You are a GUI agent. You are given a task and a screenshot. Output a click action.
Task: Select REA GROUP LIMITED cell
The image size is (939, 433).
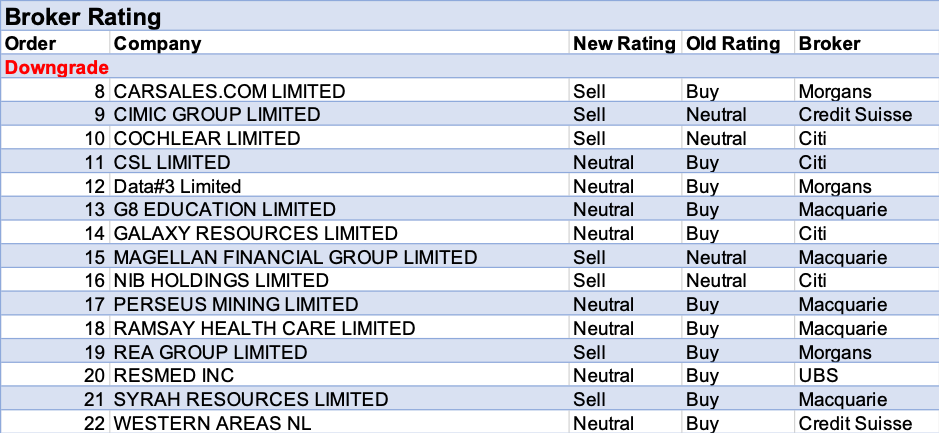pos(210,352)
